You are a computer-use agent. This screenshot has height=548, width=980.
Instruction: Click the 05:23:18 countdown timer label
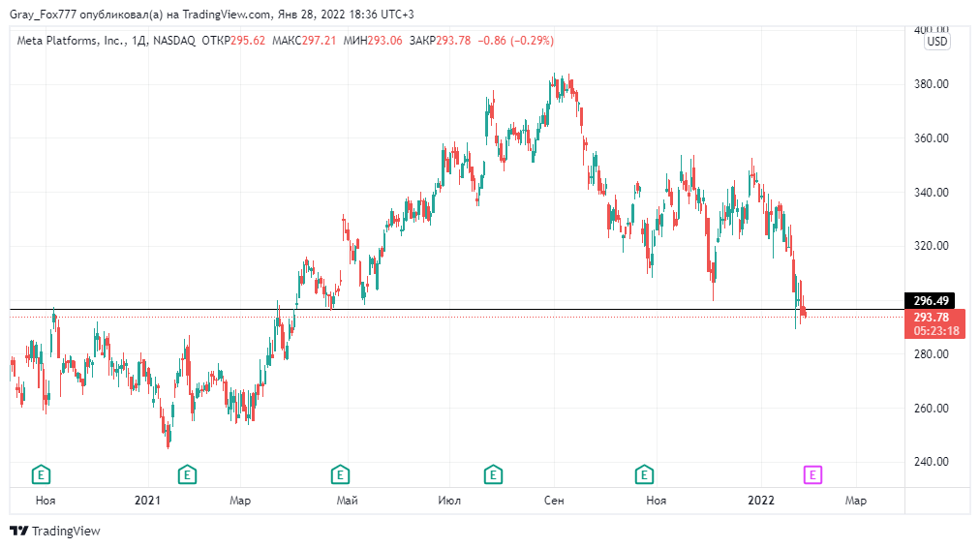click(935, 331)
